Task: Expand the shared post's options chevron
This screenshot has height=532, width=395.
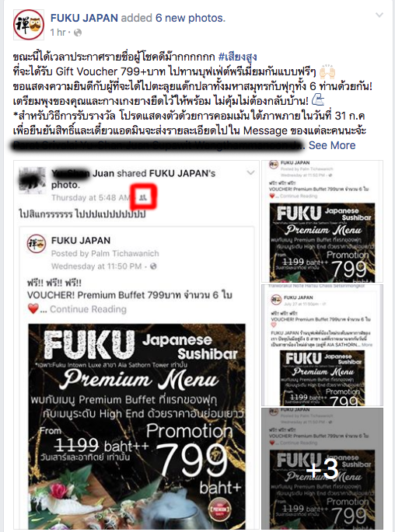Action: coord(250,172)
